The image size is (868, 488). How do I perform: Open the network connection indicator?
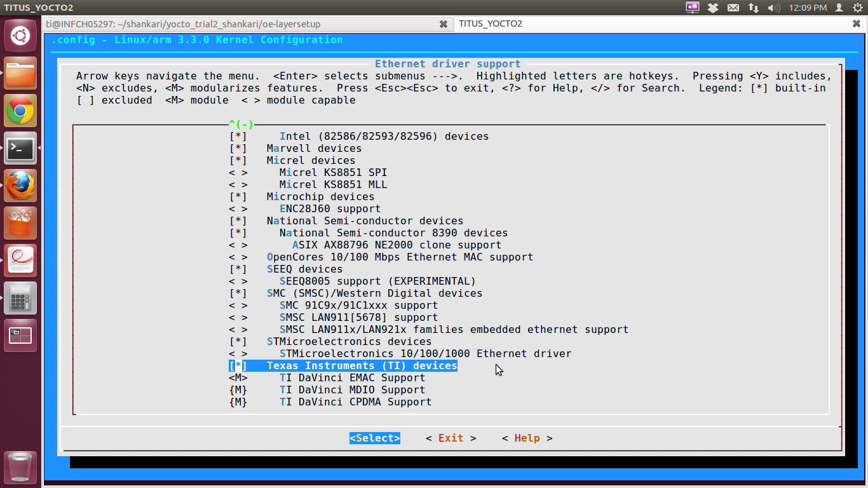[x=754, y=8]
